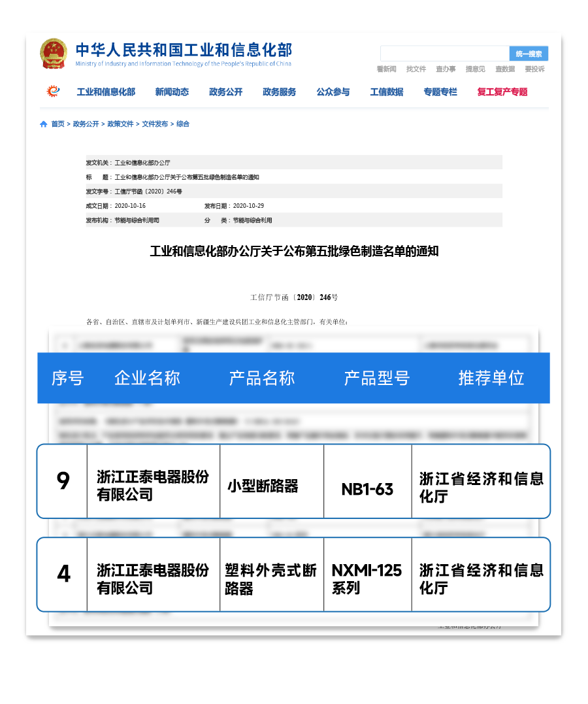Go to 政务公开 in the breadcrumb
588x704 pixels.
[x=86, y=124]
